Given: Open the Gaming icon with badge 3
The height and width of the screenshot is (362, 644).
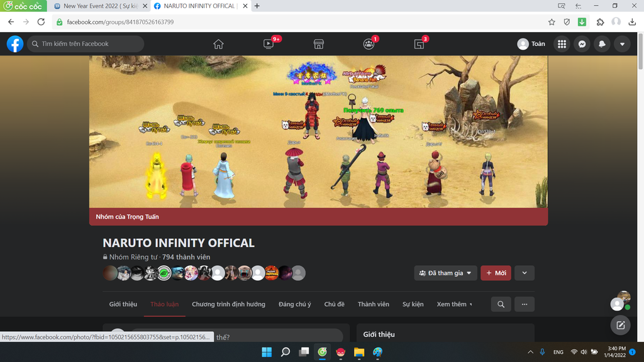Looking at the screenshot, I should coord(419,44).
